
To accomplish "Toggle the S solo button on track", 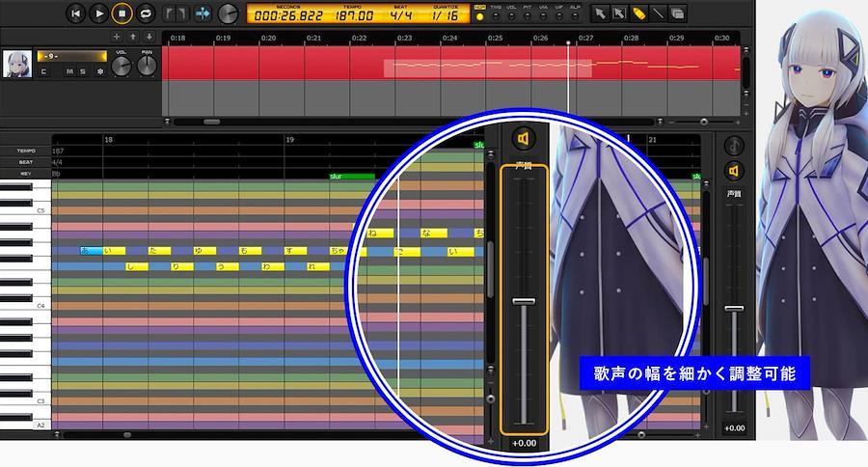I will pyautogui.click(x=82, y=71).
